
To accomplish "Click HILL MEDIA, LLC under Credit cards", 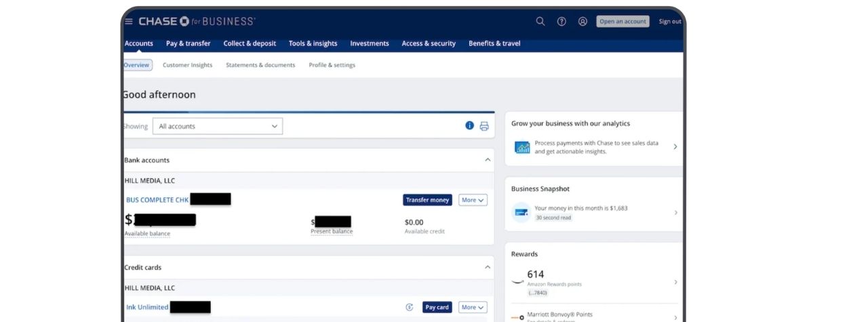I will (x=150, y=288).
